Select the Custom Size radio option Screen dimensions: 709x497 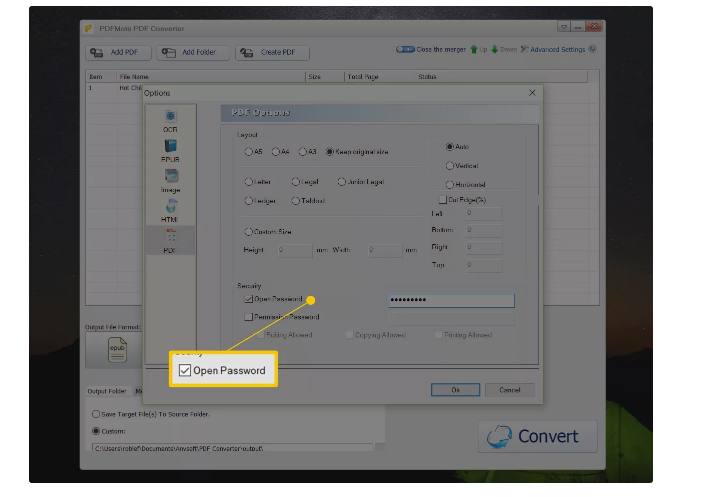pos(249,231)
